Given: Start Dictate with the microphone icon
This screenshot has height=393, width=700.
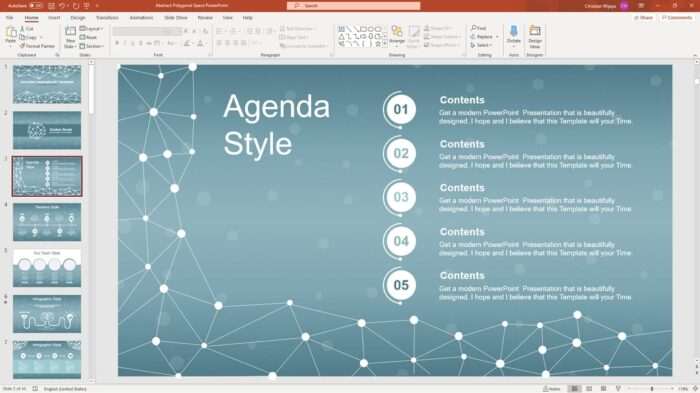Looking at the screenshot, I should [513, 36].
